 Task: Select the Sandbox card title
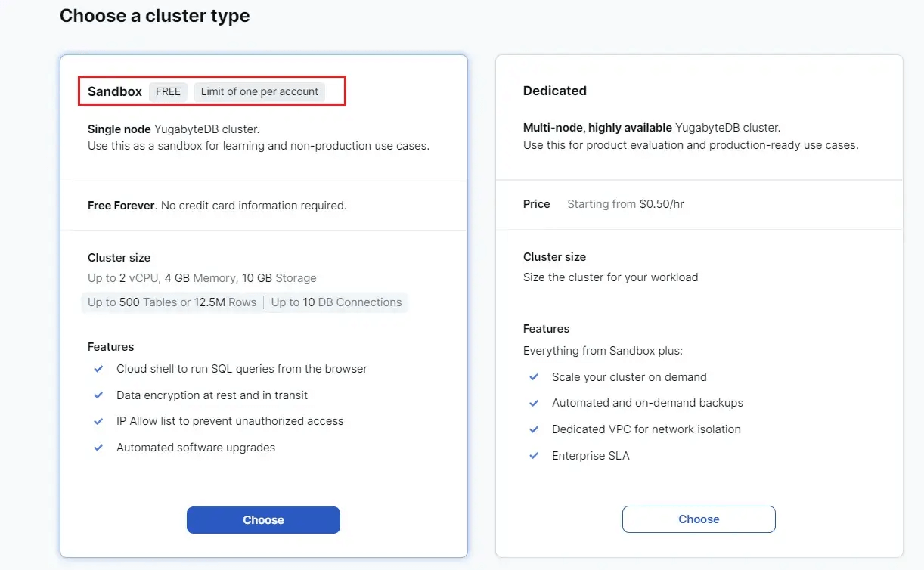[115, 91]
